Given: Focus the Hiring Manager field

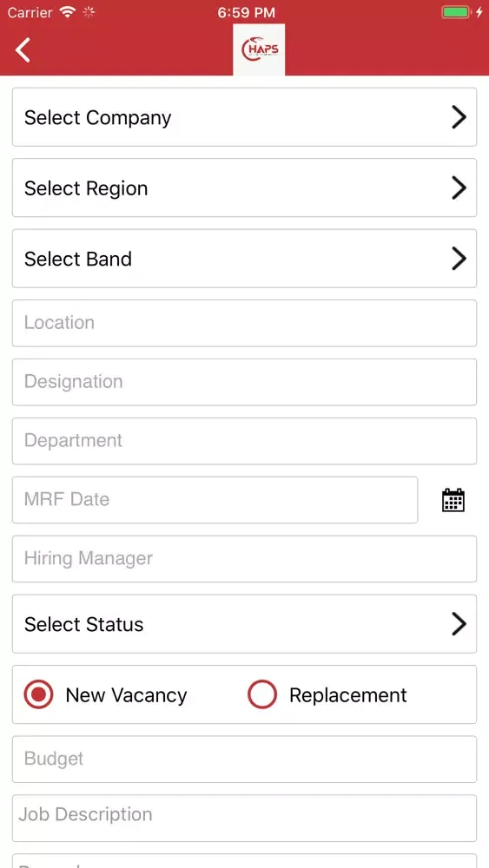Looking at the screenshot, I should (244, 558).
